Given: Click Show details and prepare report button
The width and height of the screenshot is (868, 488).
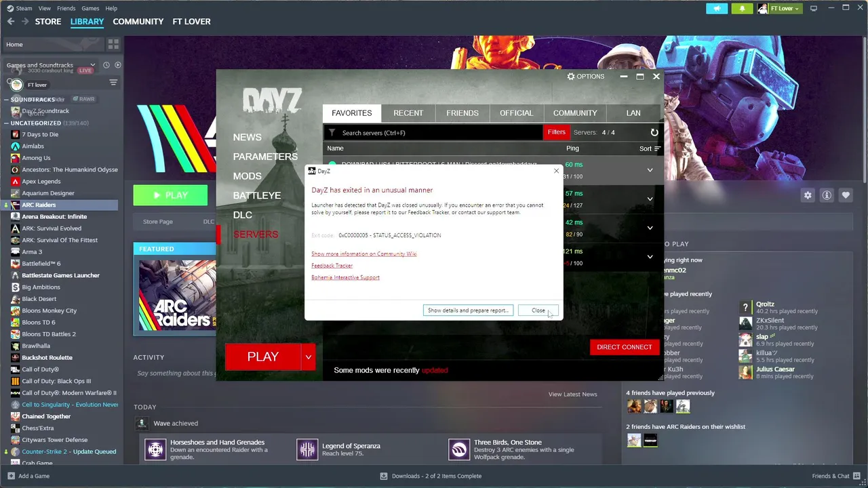Looking at the screenshot, I should tap(468, 310).
